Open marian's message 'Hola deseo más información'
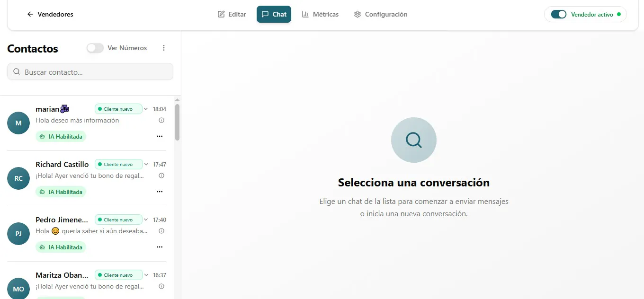644x299 pixels. [77, 120]
